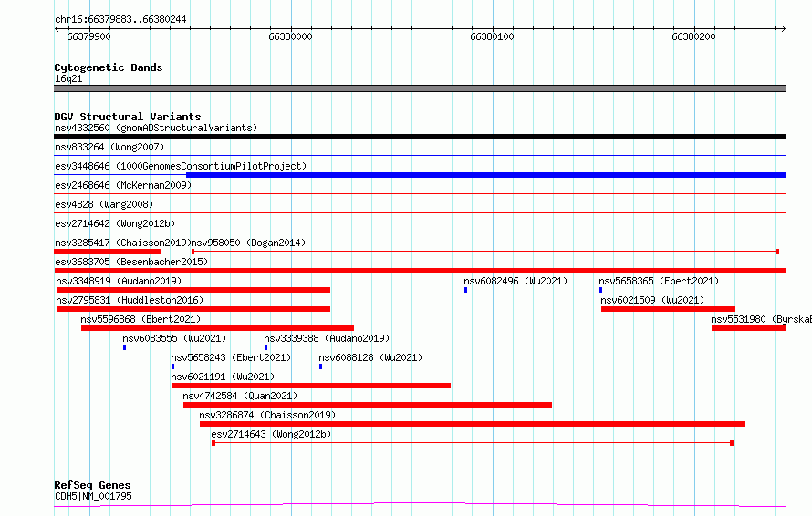Click nsv2795831 (Huddleston2016) label
The height and width of the screenshot is (516, 812).
[130, 300]
